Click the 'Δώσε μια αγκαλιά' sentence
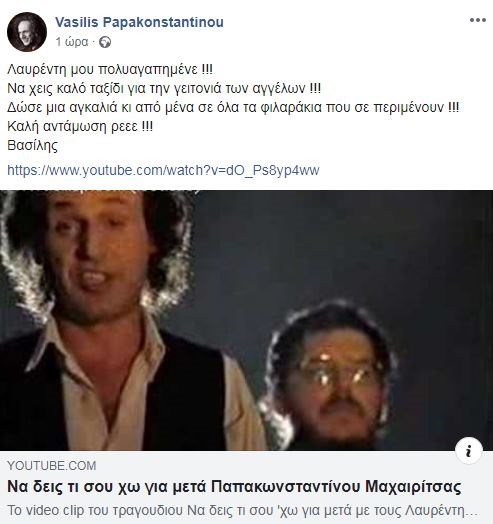This screenshot has width=493, height=524. [x=233, y=107]
